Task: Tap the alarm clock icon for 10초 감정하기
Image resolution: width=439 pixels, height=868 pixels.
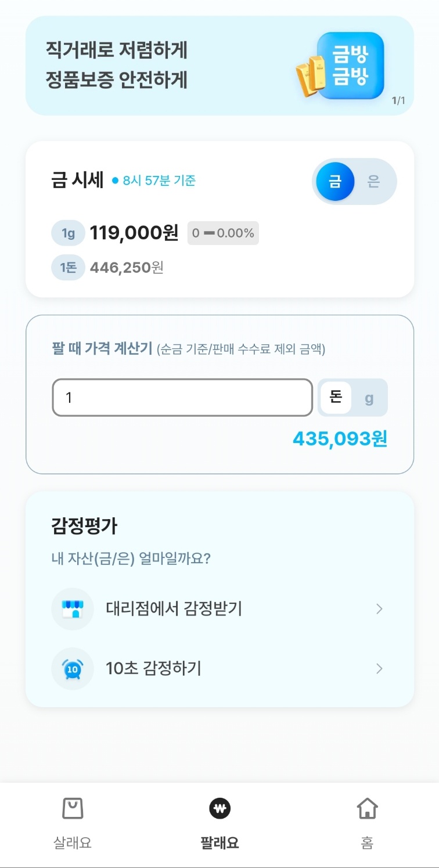Action: (x=73, y=669)
